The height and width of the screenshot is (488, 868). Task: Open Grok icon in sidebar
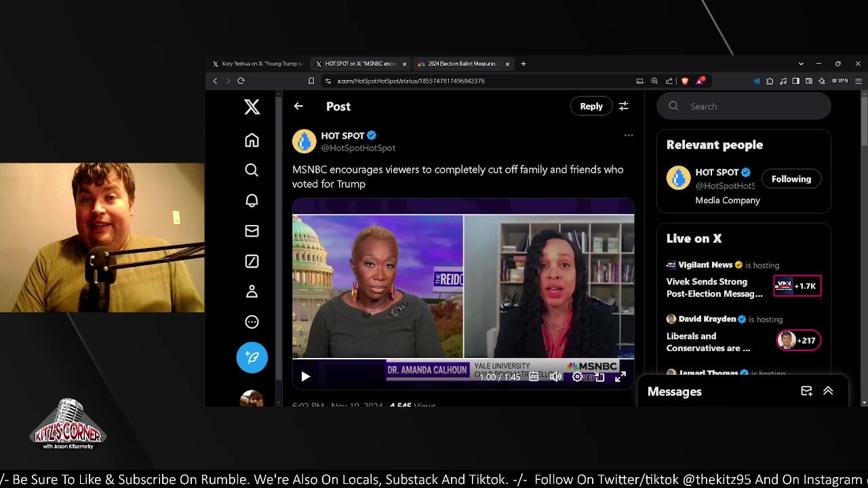click(252, 262)
